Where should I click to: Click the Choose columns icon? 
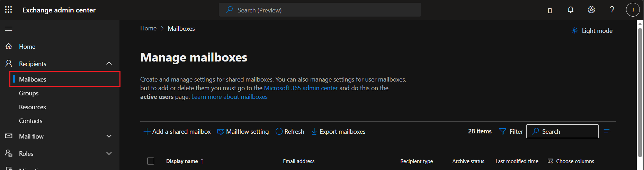point(550,161)
